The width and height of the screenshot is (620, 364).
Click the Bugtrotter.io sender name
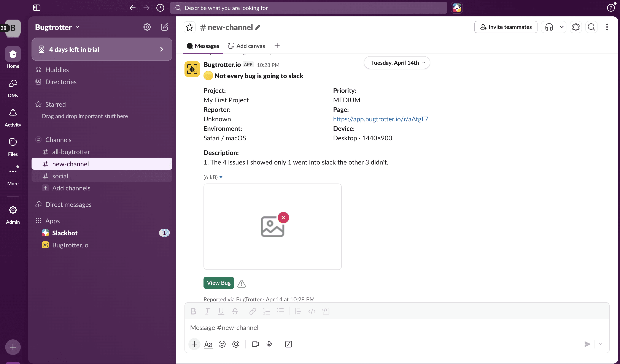222,65
